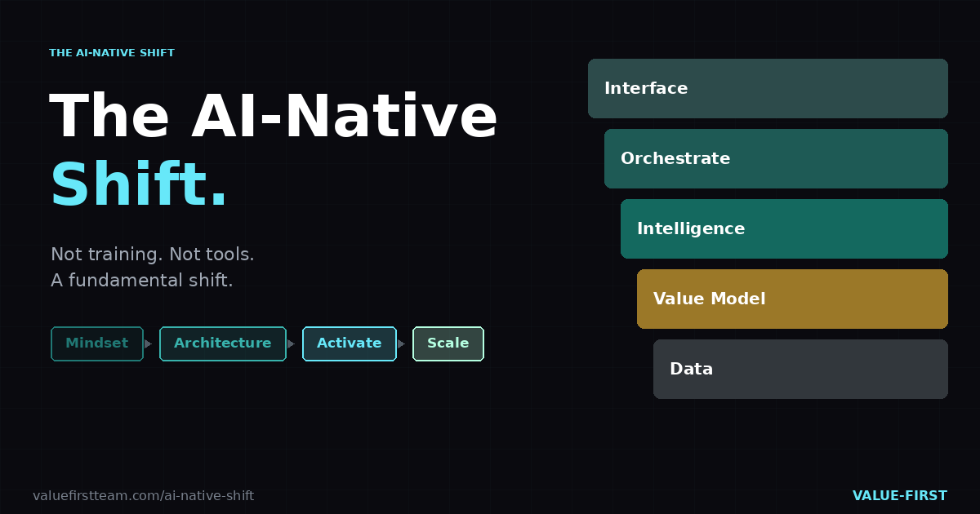This screenshot has width=980, height=514.
Task: Click the small 'THE AI-NATIVE SHIFT' header label
Action: pyautogui.click(x=112, y=53)
